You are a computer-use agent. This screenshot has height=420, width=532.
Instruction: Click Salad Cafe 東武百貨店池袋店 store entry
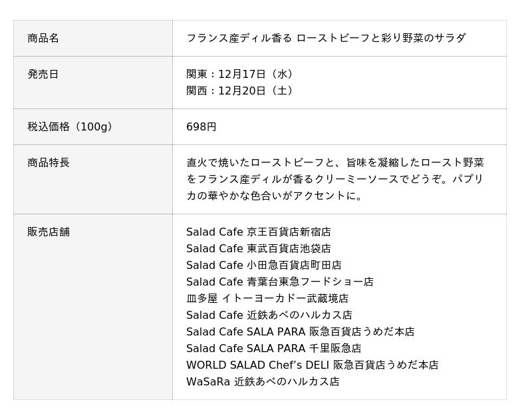tap(258, 248)
